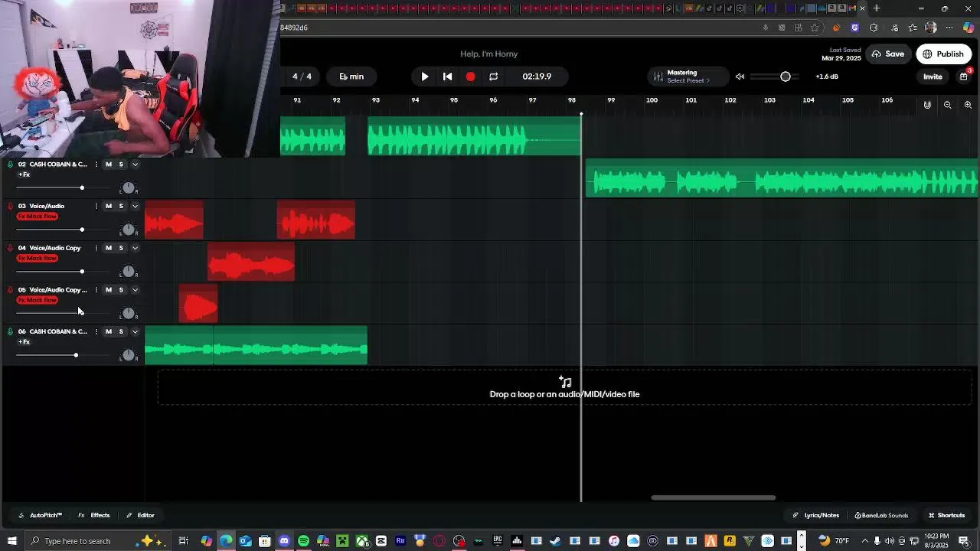Arm track 05 microphone icon
This screenshot has width=980, height=551.
(x=10, y=290)
